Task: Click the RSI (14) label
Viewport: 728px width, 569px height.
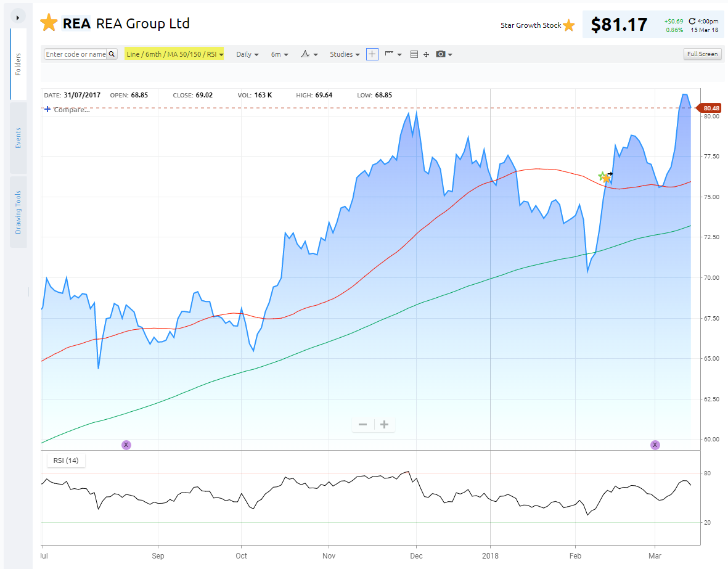Action: tap(66, 461)
